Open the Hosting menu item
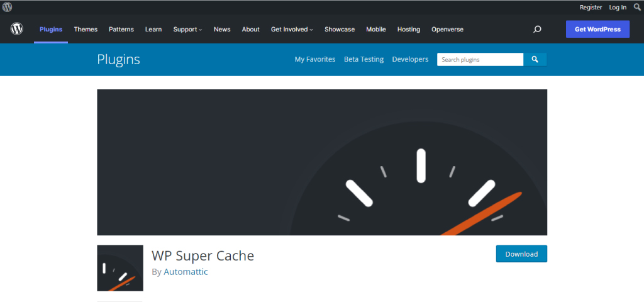The width and height of the screenshot is (644, 302). pyautogui.click(x=409, y=29)
